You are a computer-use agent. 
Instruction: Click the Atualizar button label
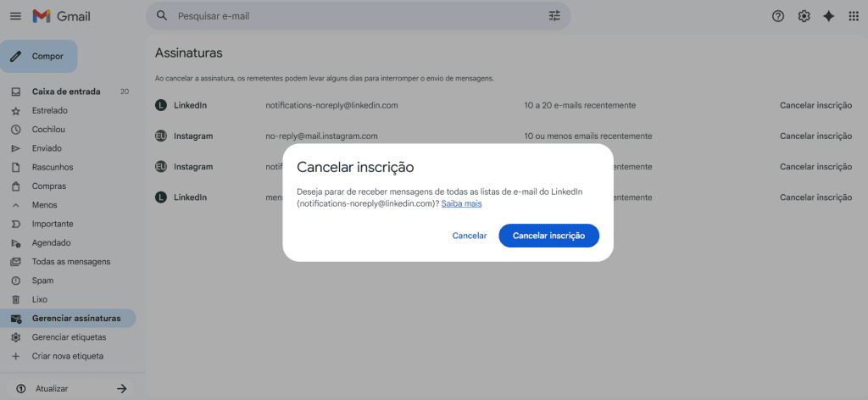click(52, 388)
